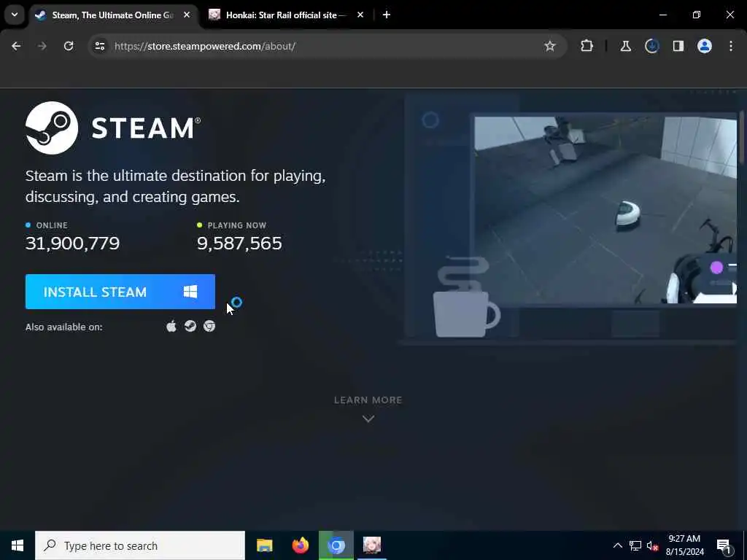This screenshot has width=747, height=560.
Task: View site information icon in address bar
Action: pos(99,46)
